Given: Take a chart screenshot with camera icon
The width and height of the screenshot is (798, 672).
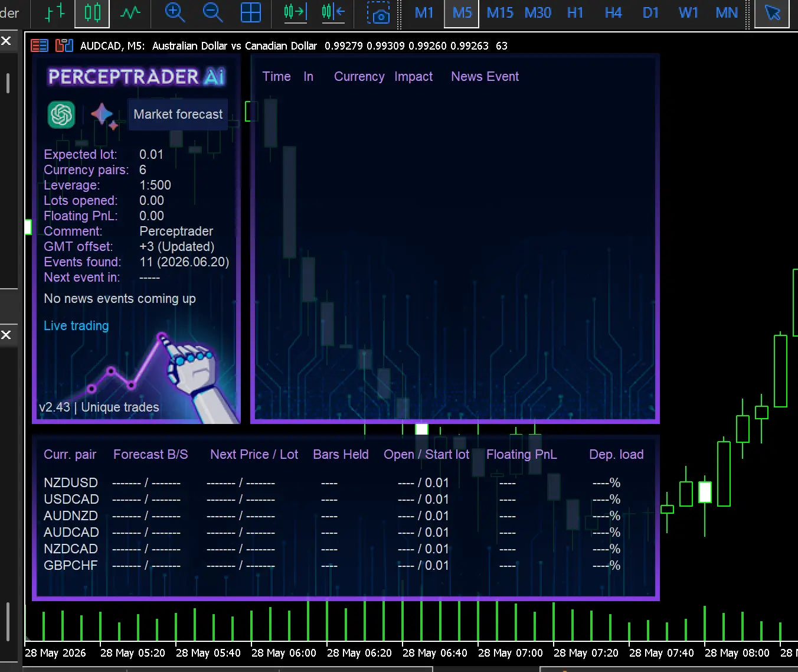Looking at the screenshot, I should (378, 12).
